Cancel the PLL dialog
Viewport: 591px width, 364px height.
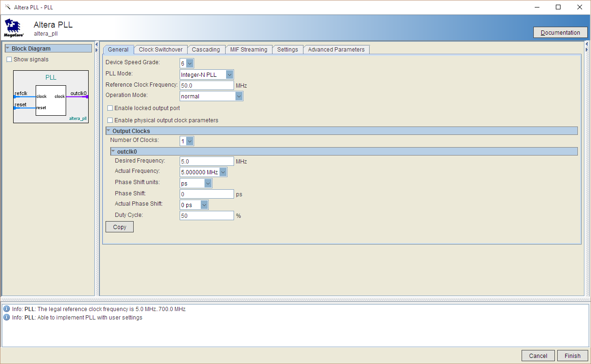tap(538, 356)
